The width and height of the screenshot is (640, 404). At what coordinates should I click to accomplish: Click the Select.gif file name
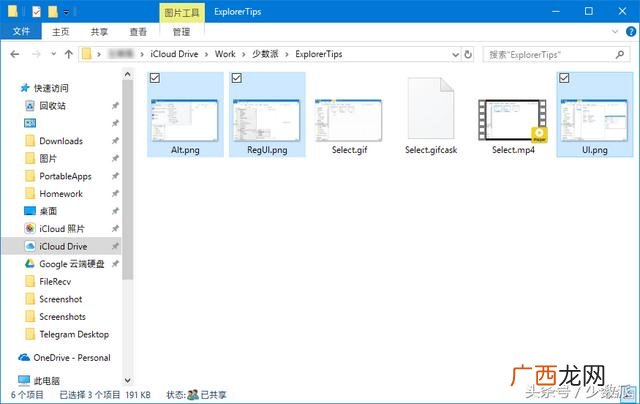pyautogui.click(x=349, y=150)
